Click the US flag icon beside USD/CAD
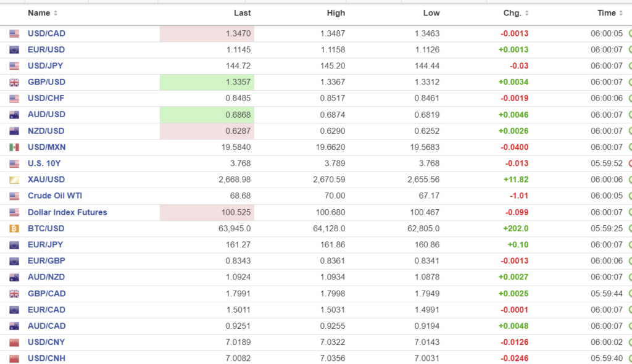The image size is (632, 364). [14, 34]
